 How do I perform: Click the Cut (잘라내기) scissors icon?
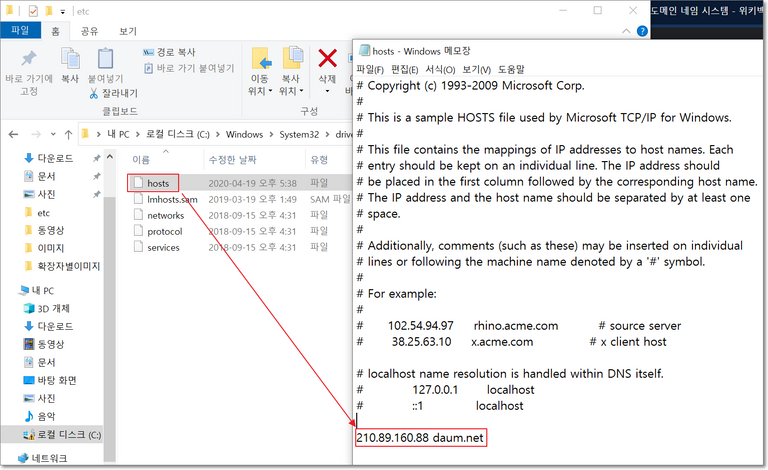(96, 93)
